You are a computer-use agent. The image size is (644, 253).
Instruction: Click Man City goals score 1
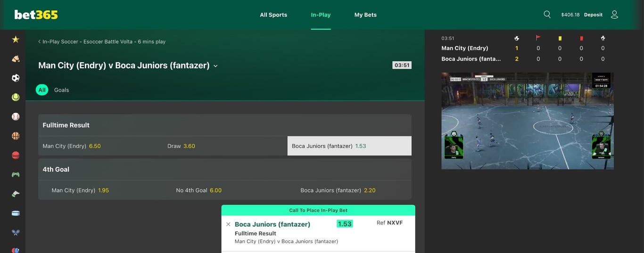[x=517, y=48]
